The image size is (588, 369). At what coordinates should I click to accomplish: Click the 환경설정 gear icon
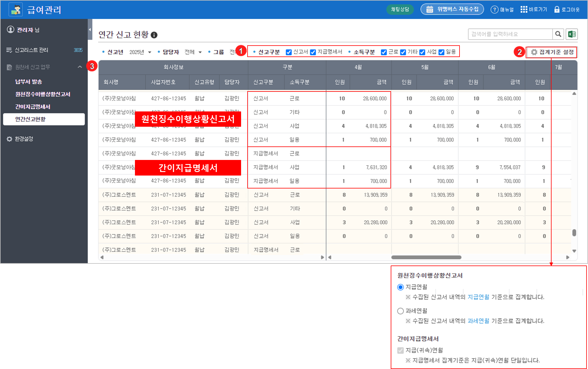point(9,139)
